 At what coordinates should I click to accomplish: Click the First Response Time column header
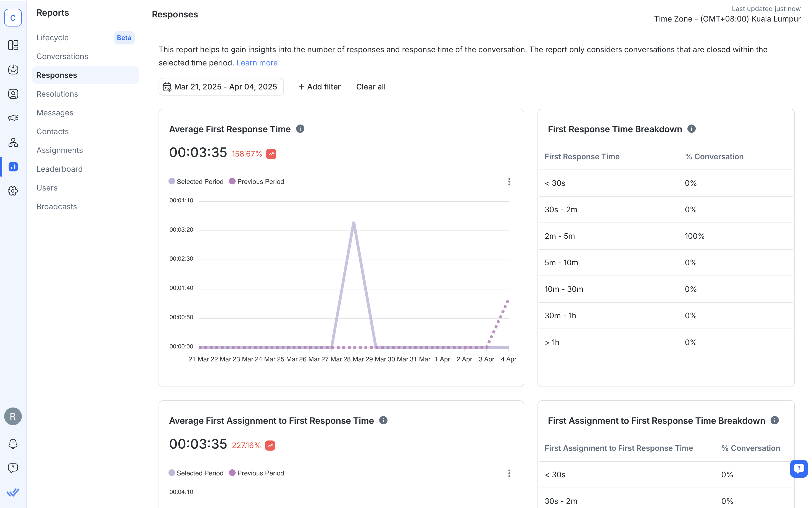point(582,157)
